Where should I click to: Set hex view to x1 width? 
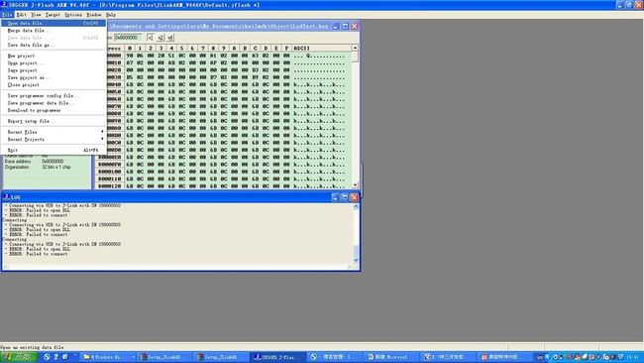(151, 38)
